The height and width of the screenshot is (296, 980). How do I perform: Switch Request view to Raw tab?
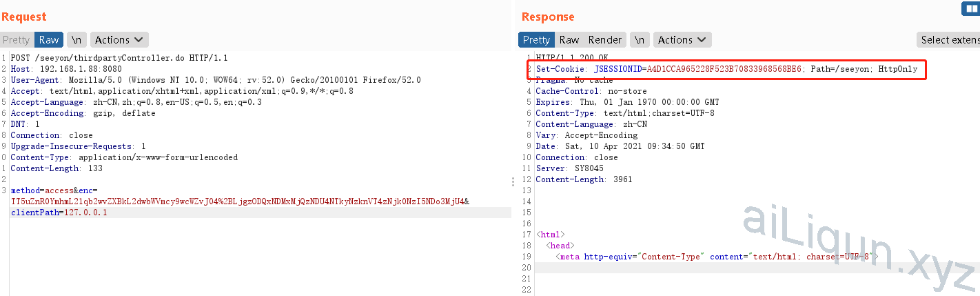(x=49, y=40)
